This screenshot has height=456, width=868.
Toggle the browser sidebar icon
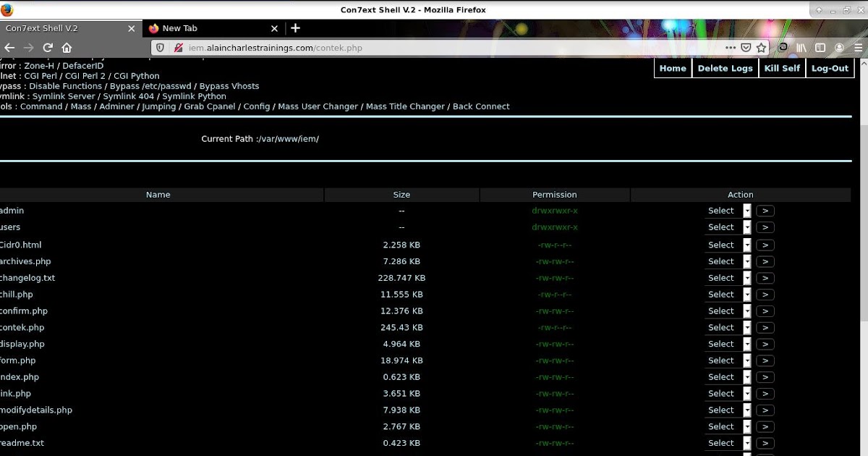(x=820, y=47)
